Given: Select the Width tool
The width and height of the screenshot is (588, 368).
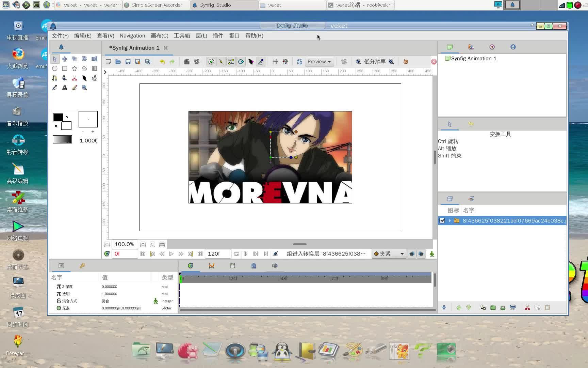Looking at the screenshot, I should (x=84, y=78).
